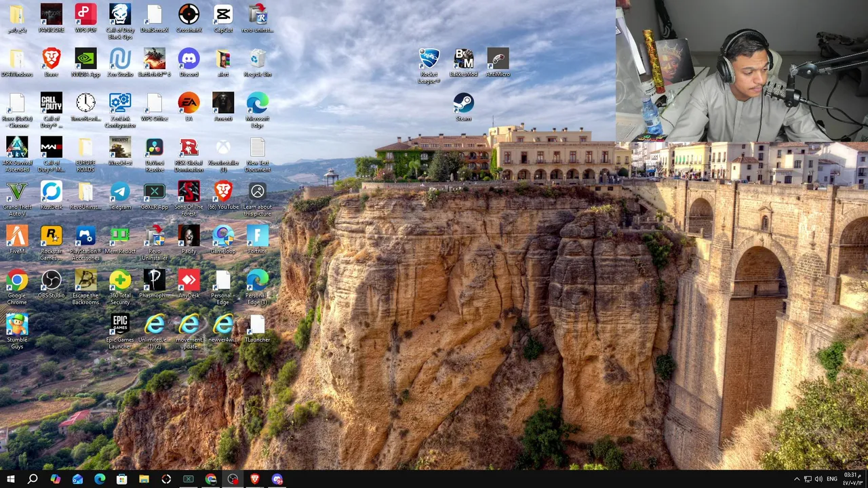
Task: Launch ARK Survival Ascended icon
Action: (x=17, y=154)
